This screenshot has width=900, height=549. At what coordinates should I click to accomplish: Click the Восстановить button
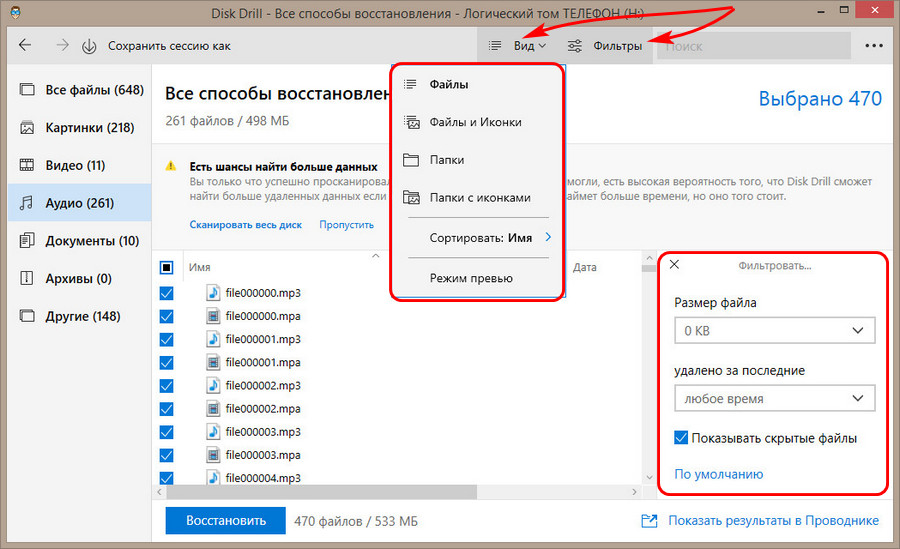point(225,520)
